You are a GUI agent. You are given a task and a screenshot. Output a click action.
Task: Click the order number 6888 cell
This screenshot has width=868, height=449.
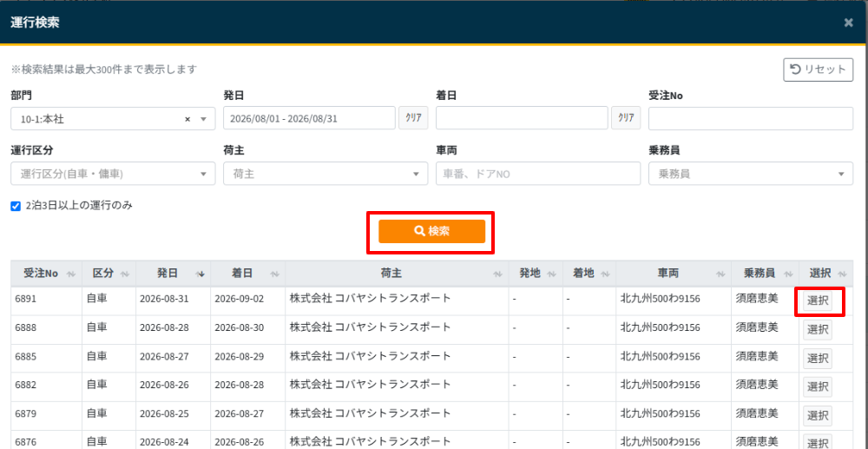47,330
